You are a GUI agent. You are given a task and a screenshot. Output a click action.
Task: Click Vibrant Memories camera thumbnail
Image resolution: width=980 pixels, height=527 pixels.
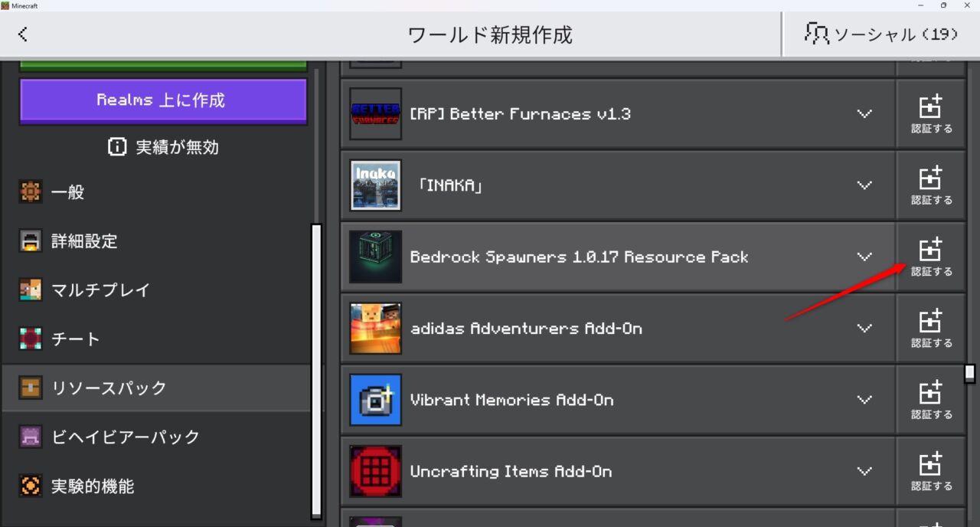(x=375, y=400)
